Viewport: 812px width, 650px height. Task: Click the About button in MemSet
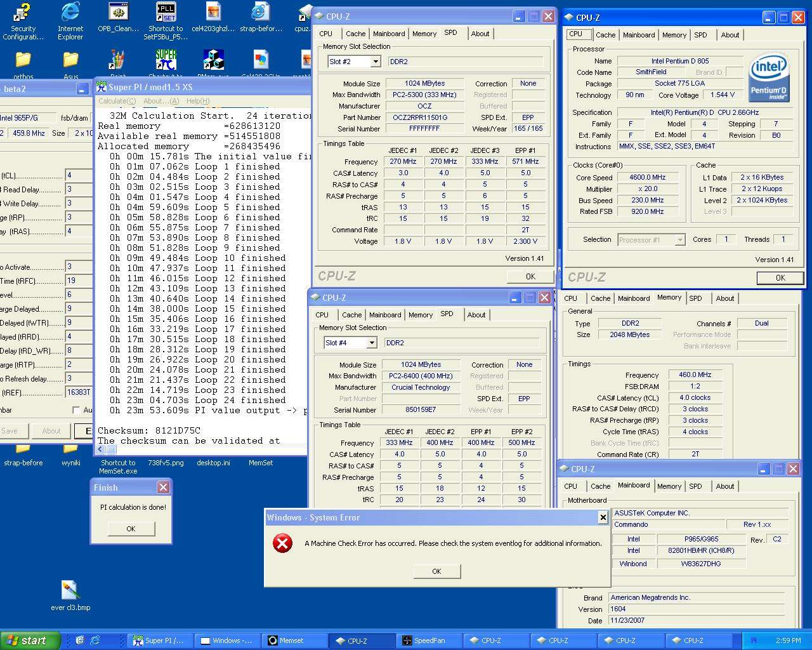click(51, 431)
